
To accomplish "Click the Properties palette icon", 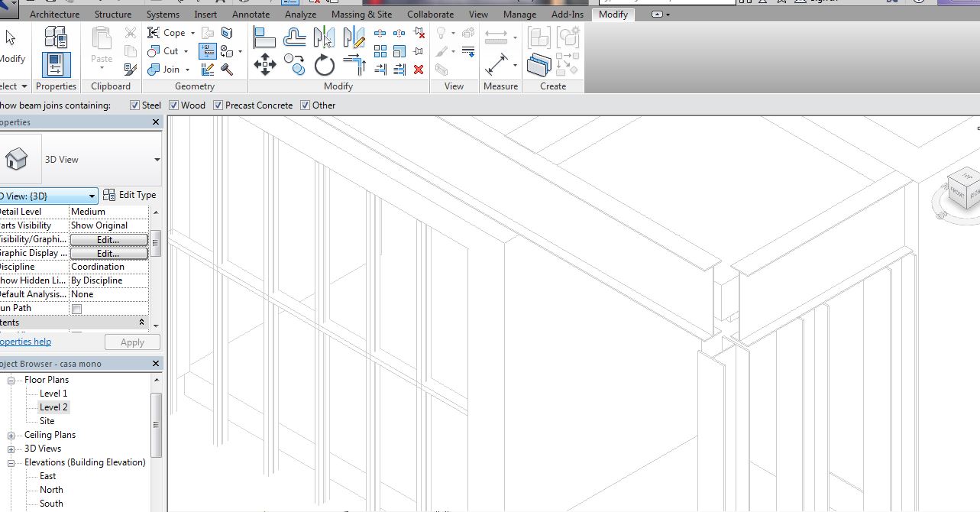I will [x=56, y=64].
